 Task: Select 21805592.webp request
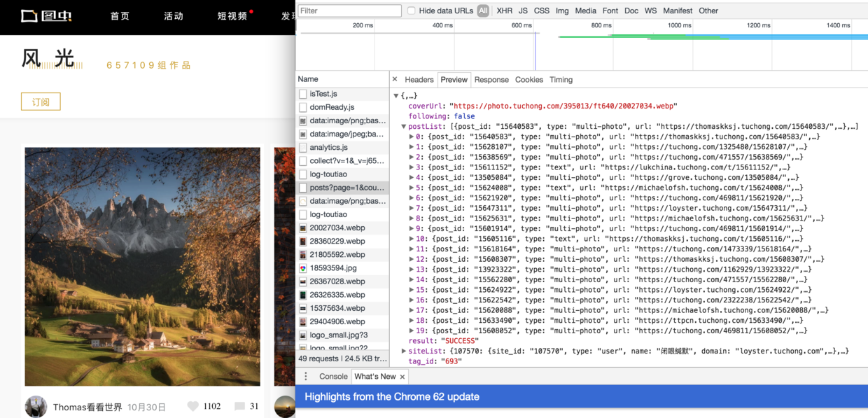342,255
